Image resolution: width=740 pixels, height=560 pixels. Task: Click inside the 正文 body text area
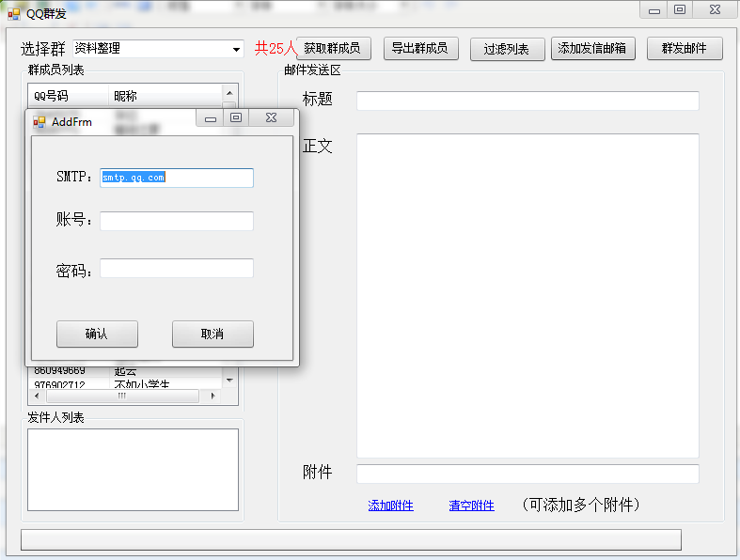click(x=527, y=296)
